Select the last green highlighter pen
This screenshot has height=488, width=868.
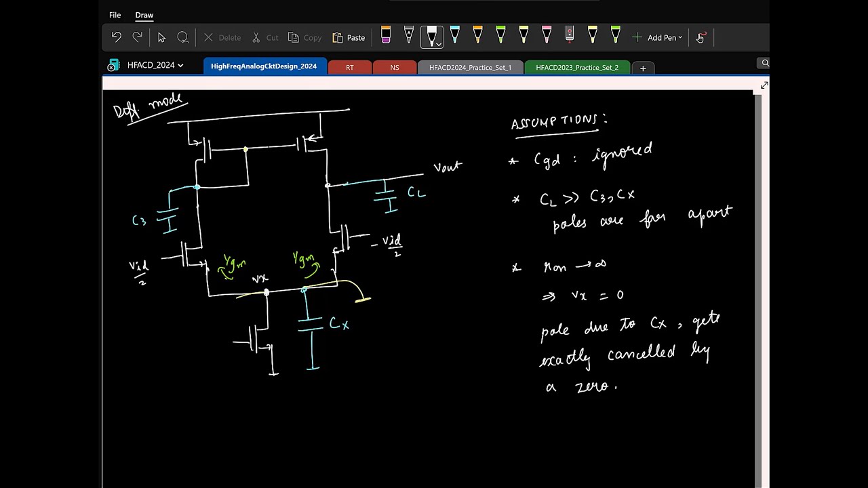click(615, 35)
